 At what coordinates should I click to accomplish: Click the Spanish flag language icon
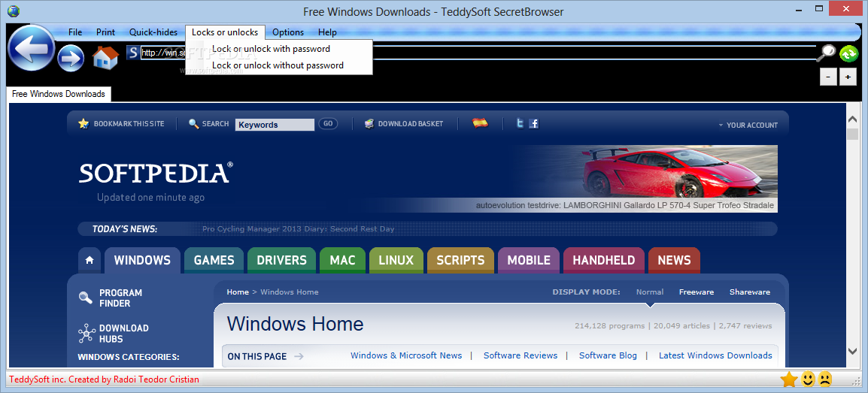coord(480,123)
